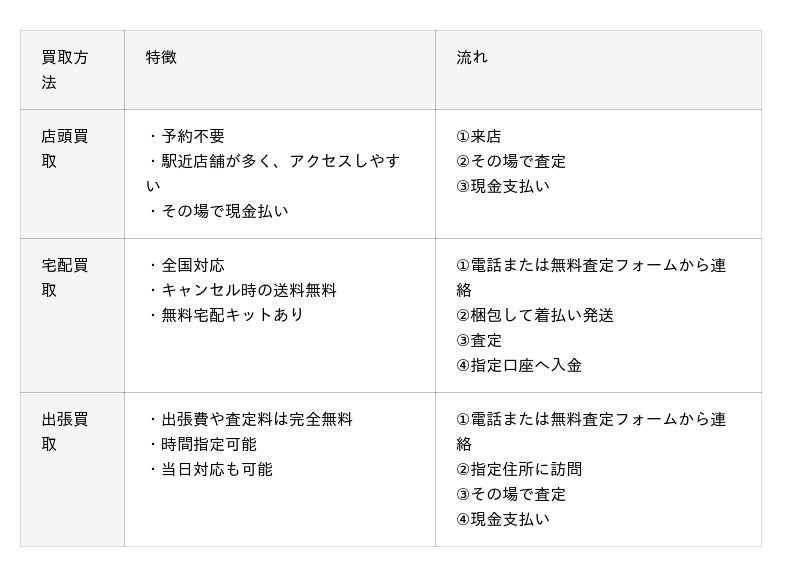
Task: Select the 出張買取 row label
Action: [65, 432]
